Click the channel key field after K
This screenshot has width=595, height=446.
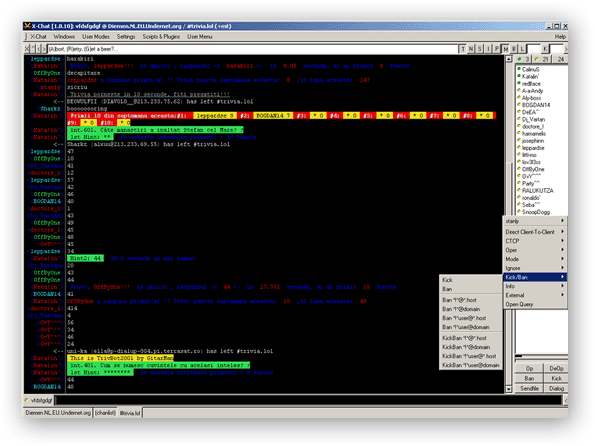pyautogui.click(x=556, y=49)
